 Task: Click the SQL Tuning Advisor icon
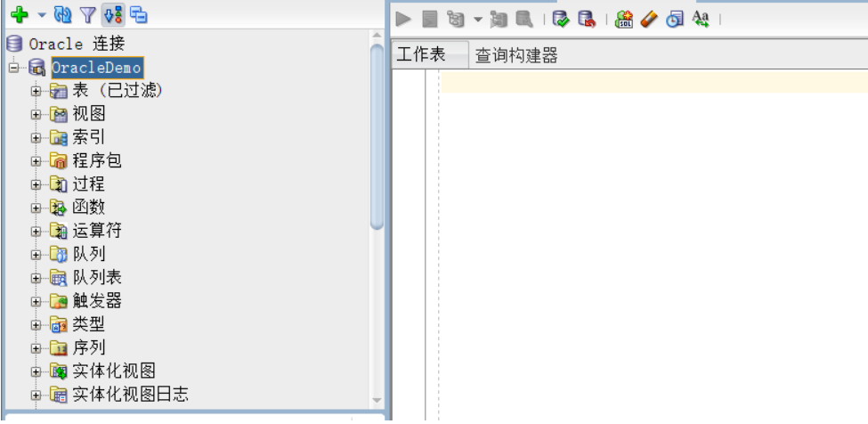point(523,20)
